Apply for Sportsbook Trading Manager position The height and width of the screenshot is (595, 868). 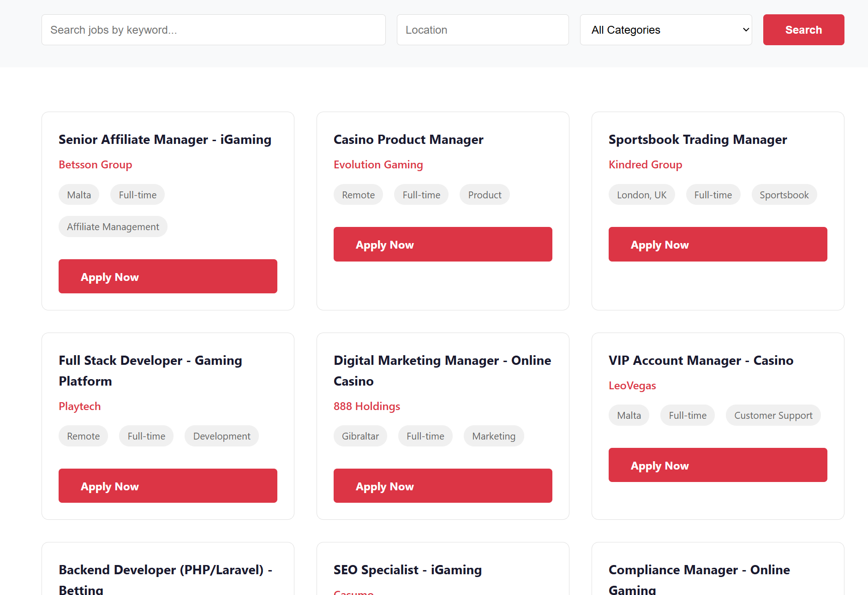[718, 244]
